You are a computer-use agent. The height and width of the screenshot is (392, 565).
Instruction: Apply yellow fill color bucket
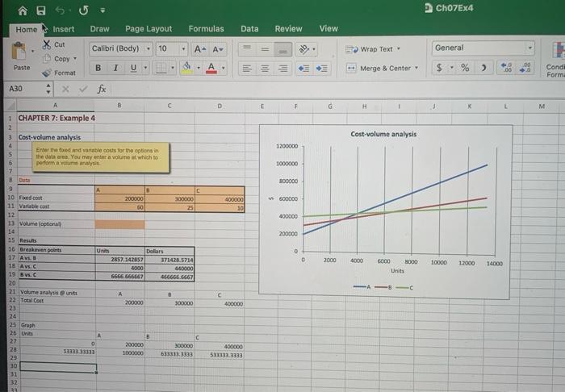click(x=186, y=67)
